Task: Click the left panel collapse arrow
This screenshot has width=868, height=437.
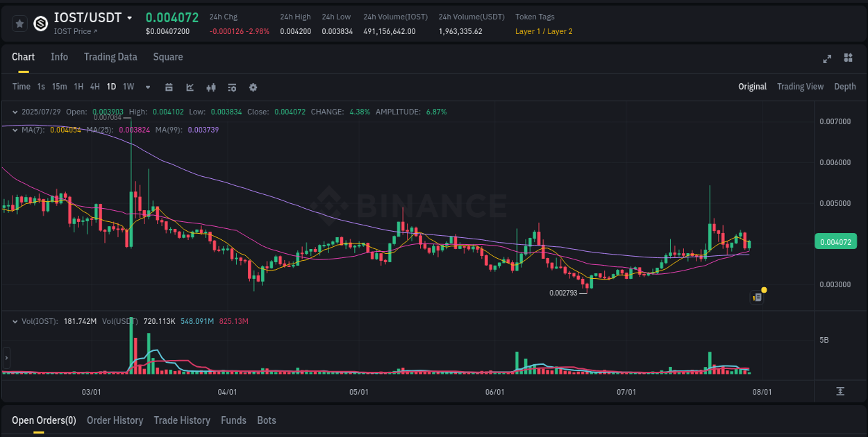Action: pyautogui.click(x=6, y=357)
